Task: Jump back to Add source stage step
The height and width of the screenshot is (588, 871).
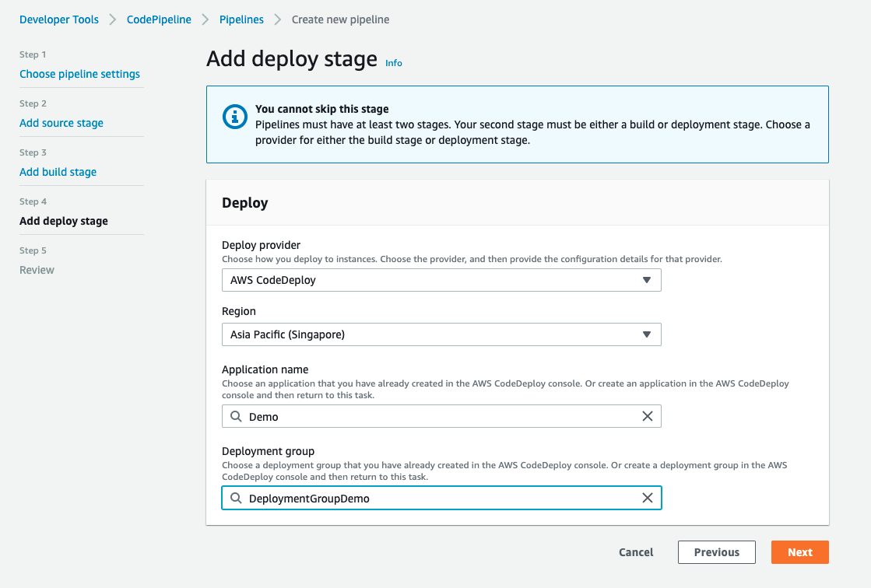Action: pyautogui.click(x=61, y=123)
